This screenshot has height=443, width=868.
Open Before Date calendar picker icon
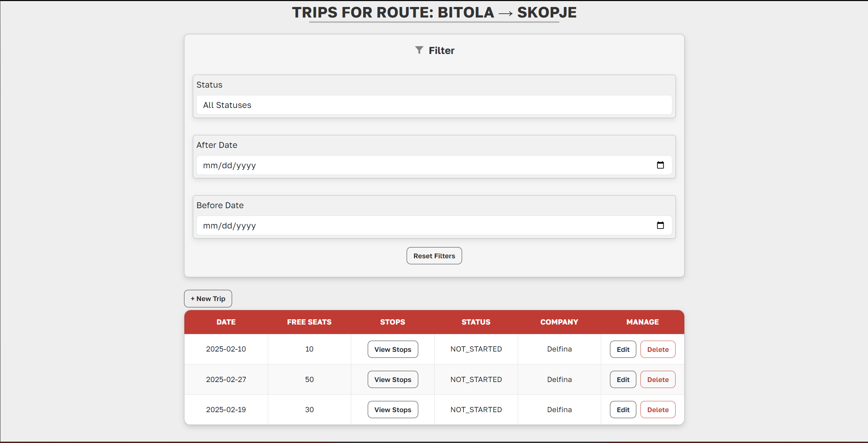tap(660, 225)
